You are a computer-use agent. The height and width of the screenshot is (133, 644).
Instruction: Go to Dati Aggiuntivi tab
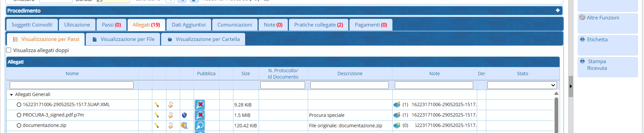click(x=189, y=25)
